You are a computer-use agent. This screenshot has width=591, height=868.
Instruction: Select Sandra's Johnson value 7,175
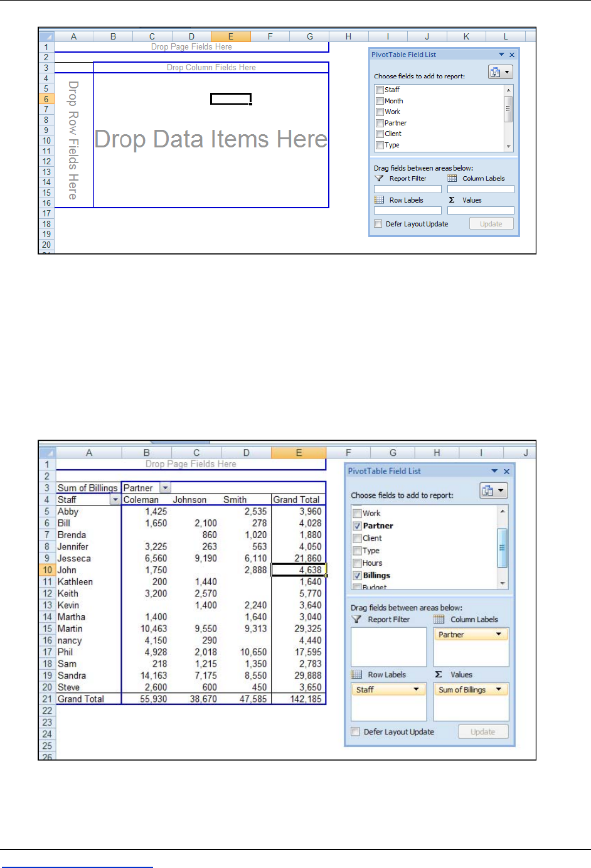(196, 675)
